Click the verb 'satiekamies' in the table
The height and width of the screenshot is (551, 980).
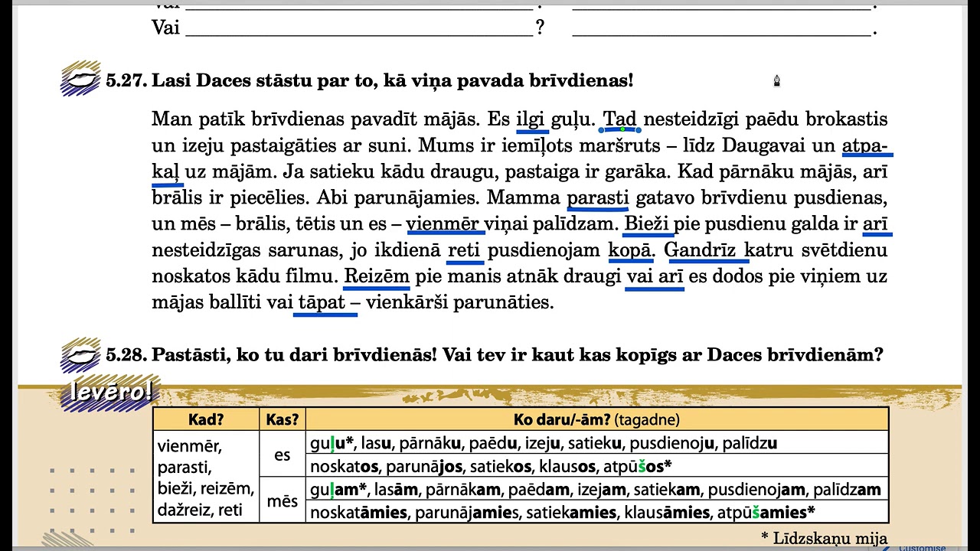pos(571,513)
